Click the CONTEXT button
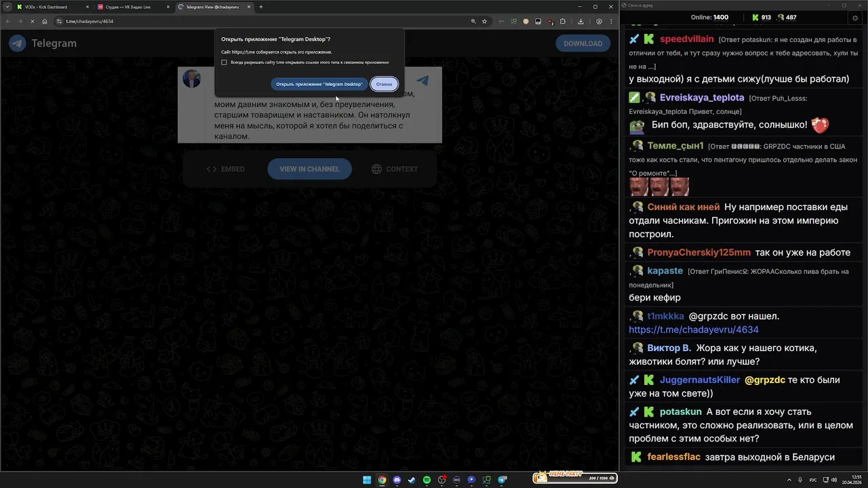The image size is (868, 488). click(x=395, y=169)
